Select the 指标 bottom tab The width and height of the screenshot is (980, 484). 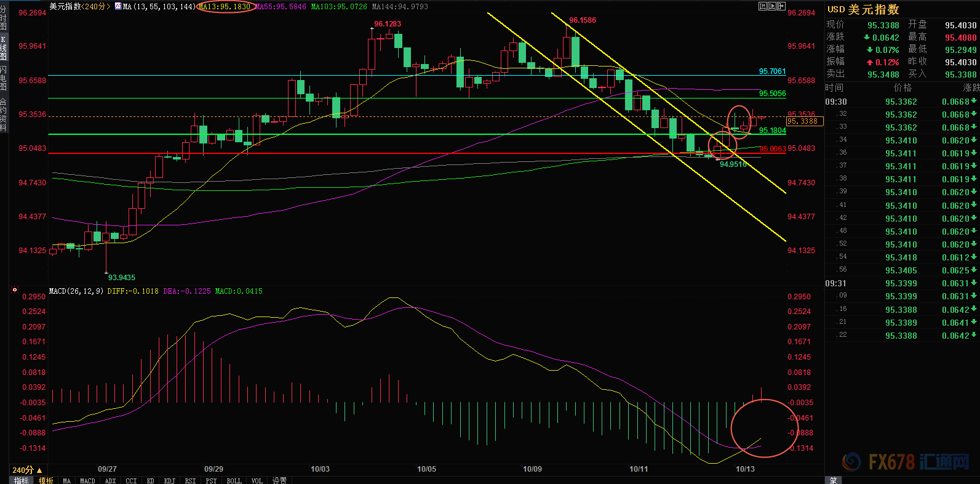pyautogui.click(x=22, y=480)
